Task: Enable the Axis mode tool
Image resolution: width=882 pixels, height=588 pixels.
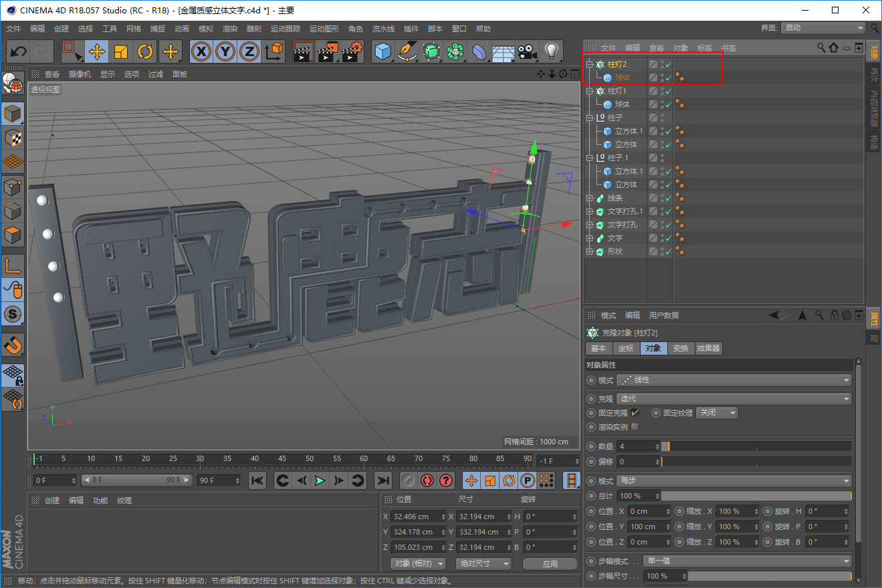Action: pos(13,266)
